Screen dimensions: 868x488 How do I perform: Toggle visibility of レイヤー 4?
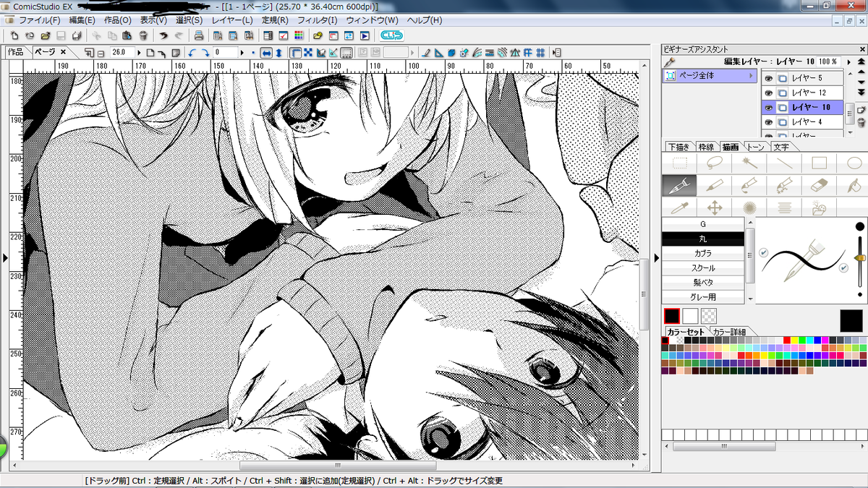tap(769, 121)
